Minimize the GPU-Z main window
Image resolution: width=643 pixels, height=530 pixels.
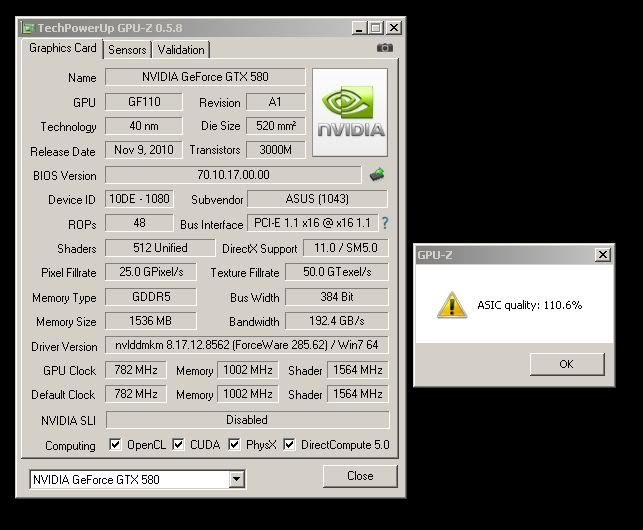pos(359,28)
